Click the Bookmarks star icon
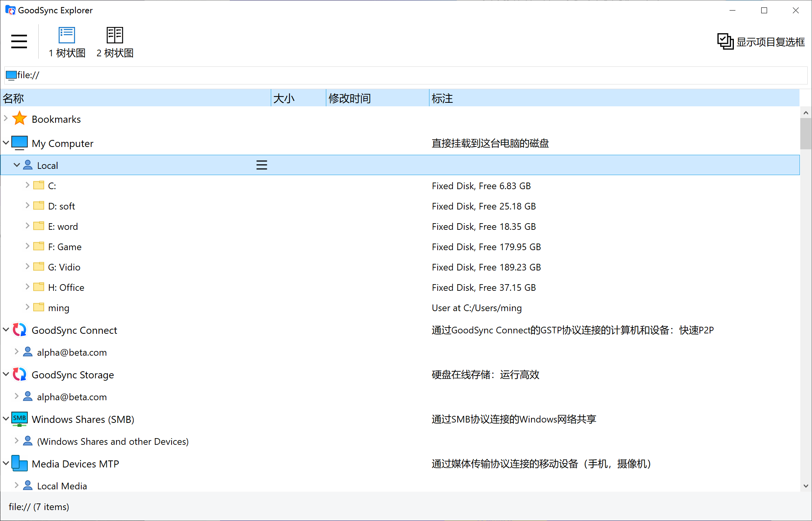 (20, 118)
